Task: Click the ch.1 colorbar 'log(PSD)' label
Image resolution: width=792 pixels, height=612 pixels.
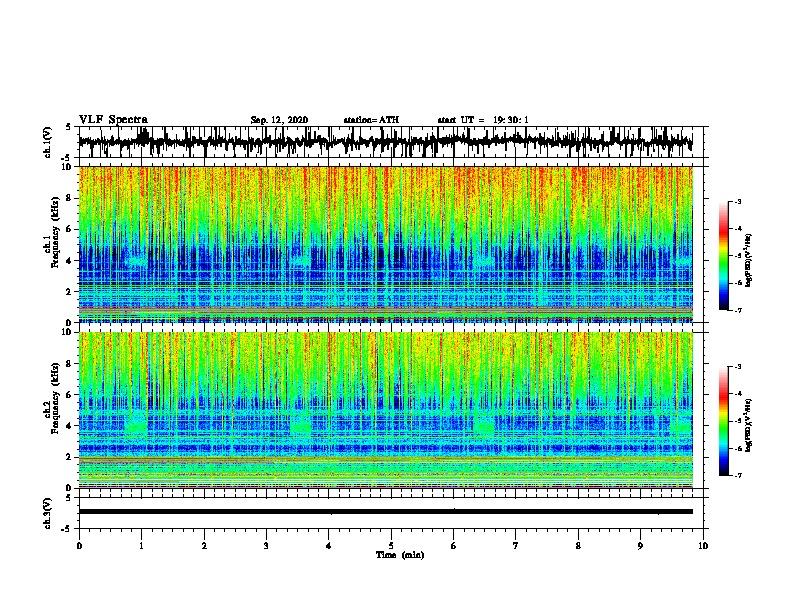Action: tap(749, 260)
